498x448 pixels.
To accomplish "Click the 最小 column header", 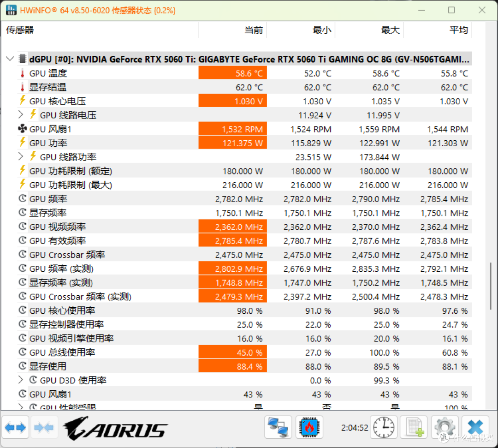I will click(x=301, y=30).
